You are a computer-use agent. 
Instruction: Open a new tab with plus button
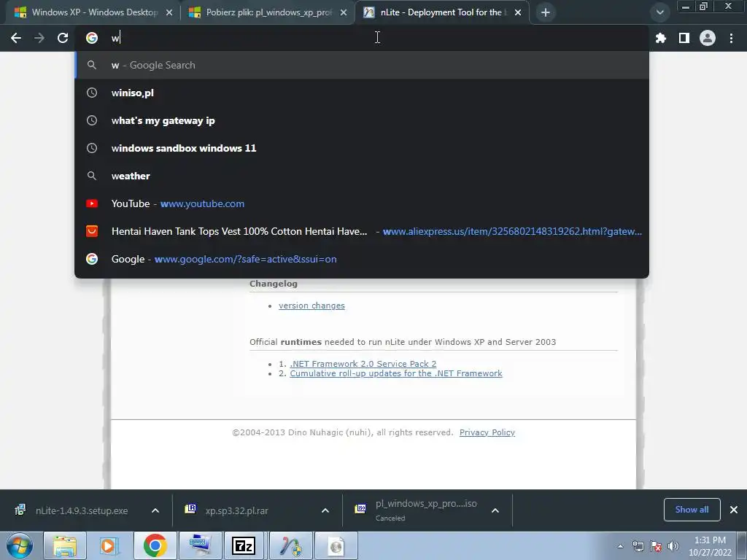pos(546,12)
